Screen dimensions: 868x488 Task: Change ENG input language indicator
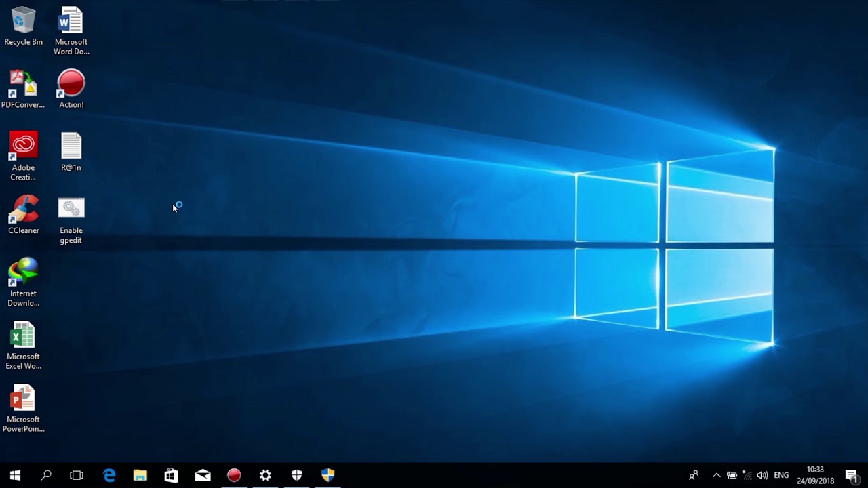click(x=781, y=475)
